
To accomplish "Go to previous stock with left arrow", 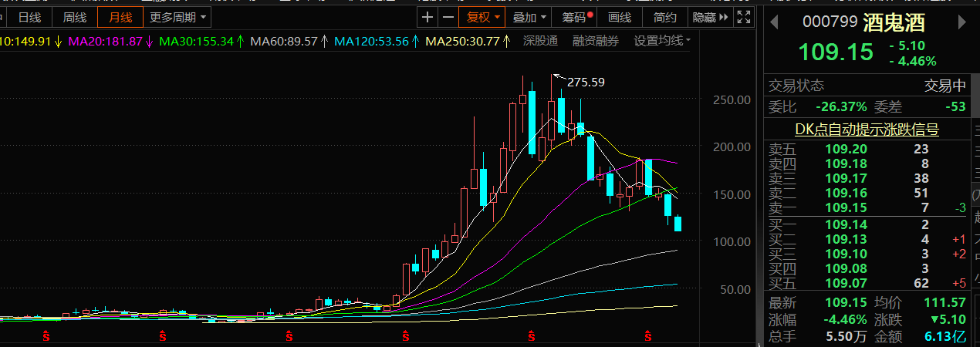I will coord(775,21).
